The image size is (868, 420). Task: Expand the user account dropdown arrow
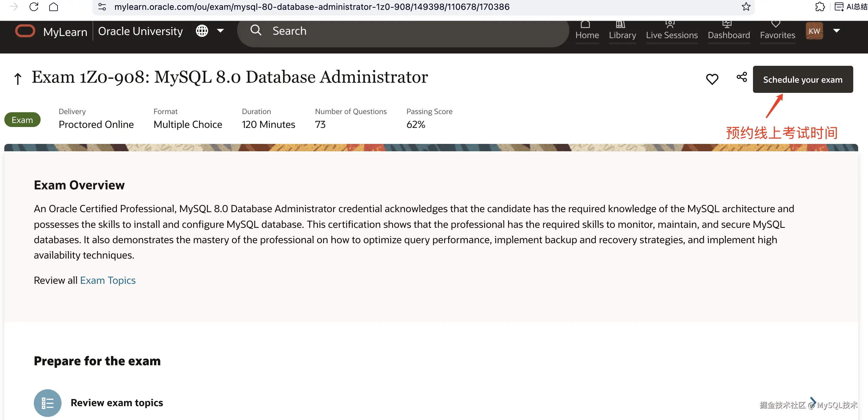point(836,31)
